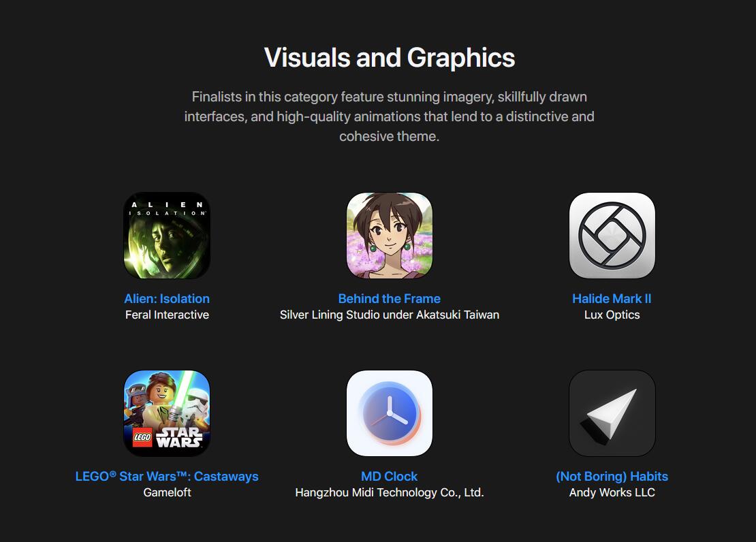
Task: Click the MD Clock blue clock icon
Action: pos(390,413)
